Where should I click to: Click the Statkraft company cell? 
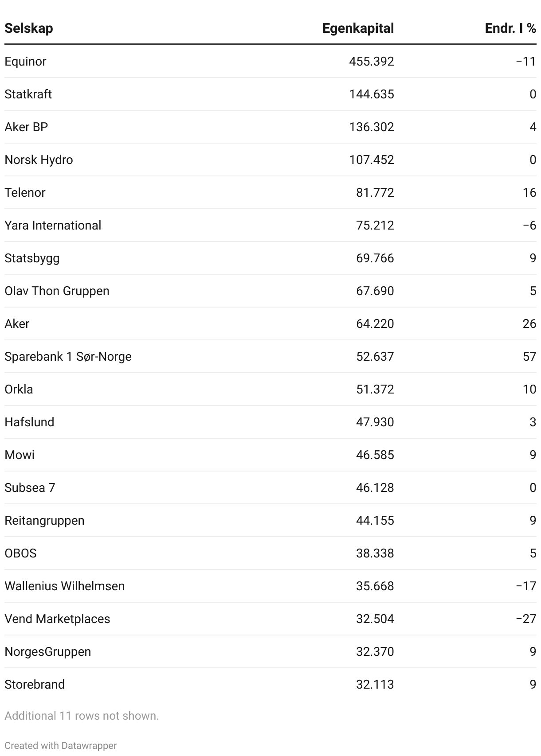(x=28, y=94)
